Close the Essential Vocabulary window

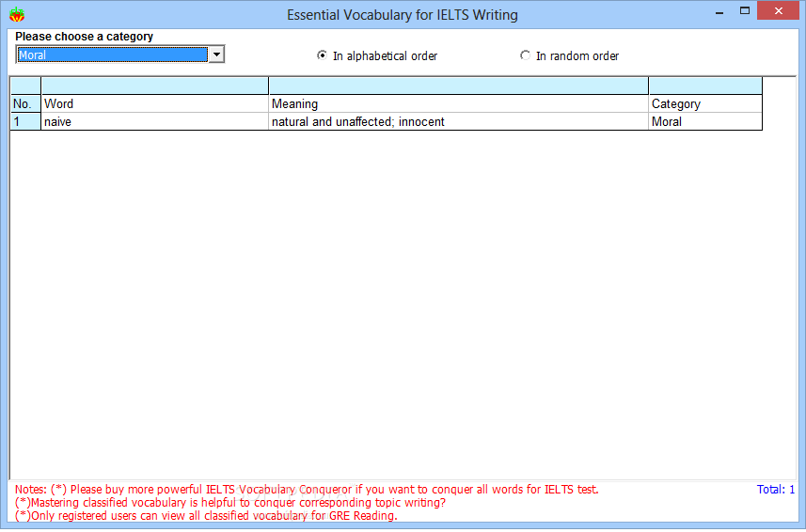point(778,10)
